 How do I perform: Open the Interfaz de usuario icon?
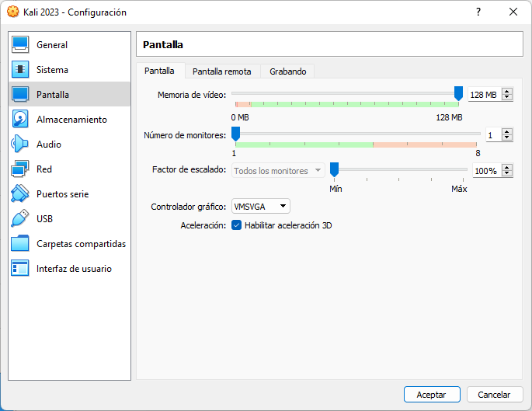[20, 268]
